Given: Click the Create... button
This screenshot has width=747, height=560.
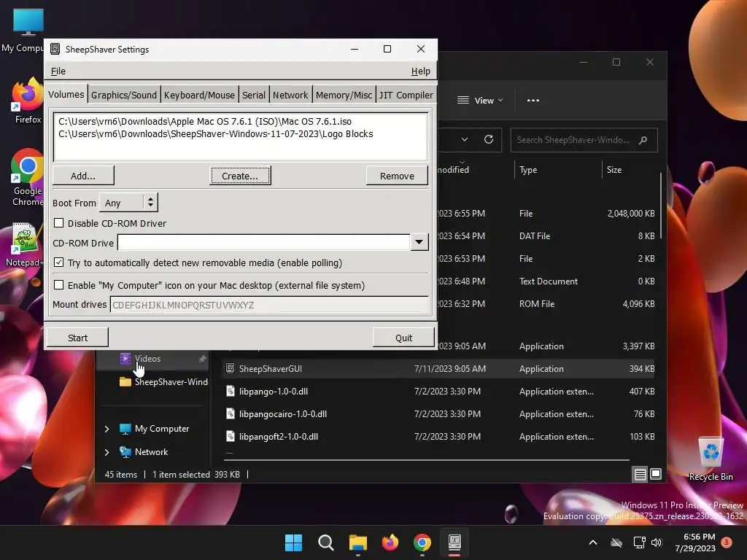Looking at the screenshot, I should (x=240, y=176).
